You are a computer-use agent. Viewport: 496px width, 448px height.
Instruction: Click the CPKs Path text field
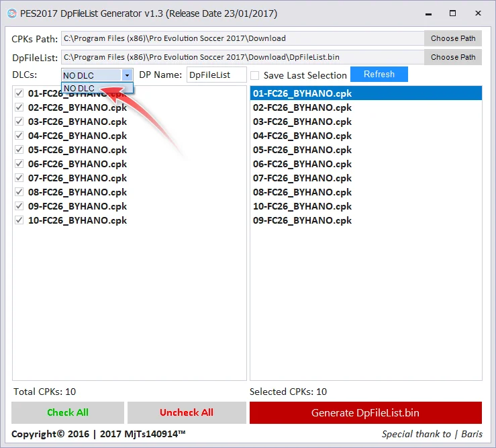pos(242,38)
